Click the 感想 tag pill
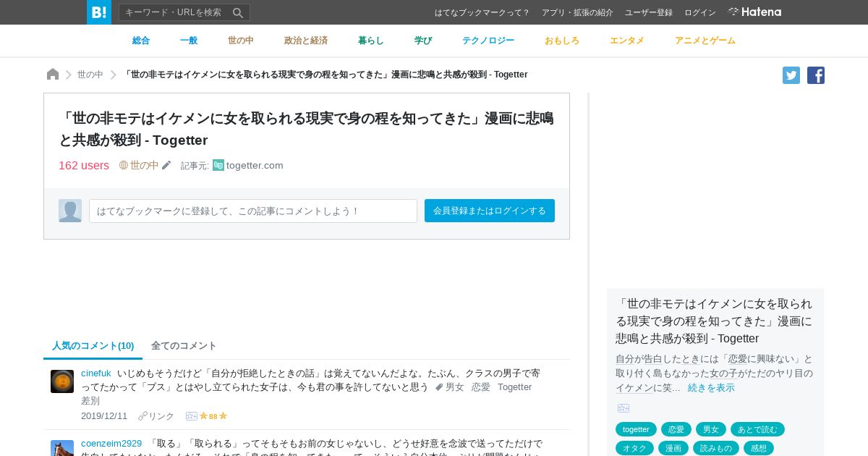This screenshot has height=456, width=868. tap(759, 448)
